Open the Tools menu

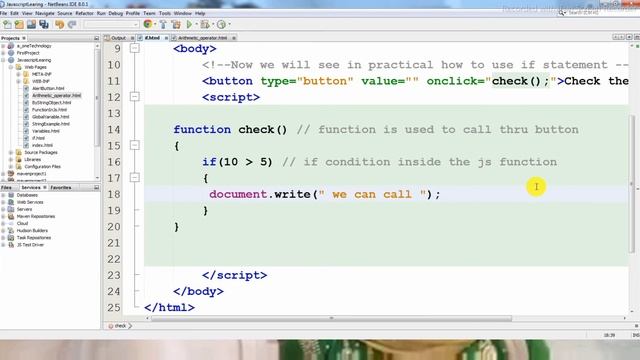point(164,13)
